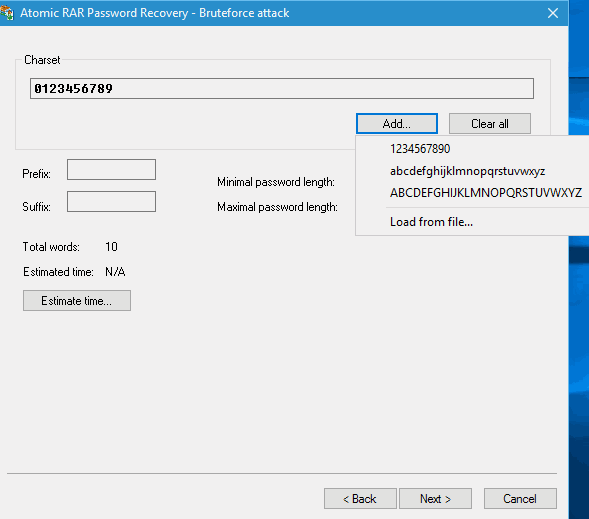Go to previous step with Back
Screen dimensions: 589x519
tap(360, 499)
